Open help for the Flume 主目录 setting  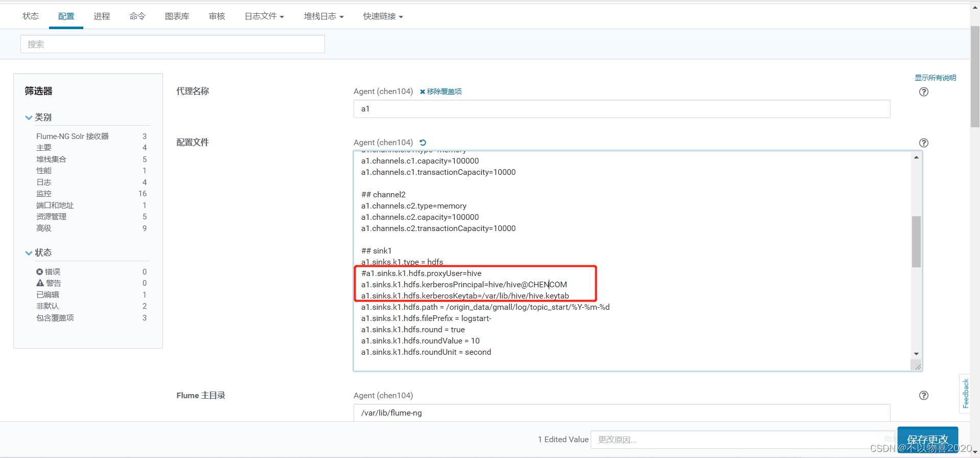pyautogui.click(x=923, y=396)
